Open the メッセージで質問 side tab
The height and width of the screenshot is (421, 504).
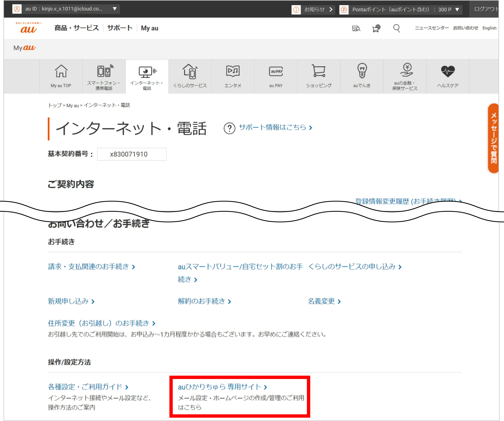click(493, 138)
